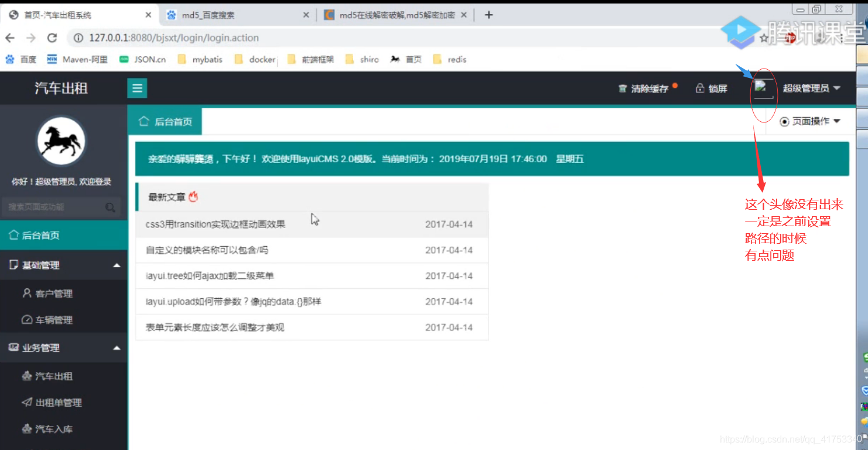Image resolution: width=868 pixels, height=450 pixels.
Task: Open the Maven-阿里 bookmark
Action: (x=77, y=59)
